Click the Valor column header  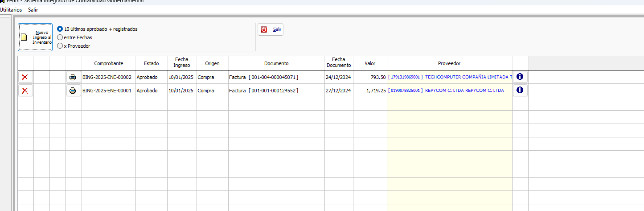[x=370, y=63]
